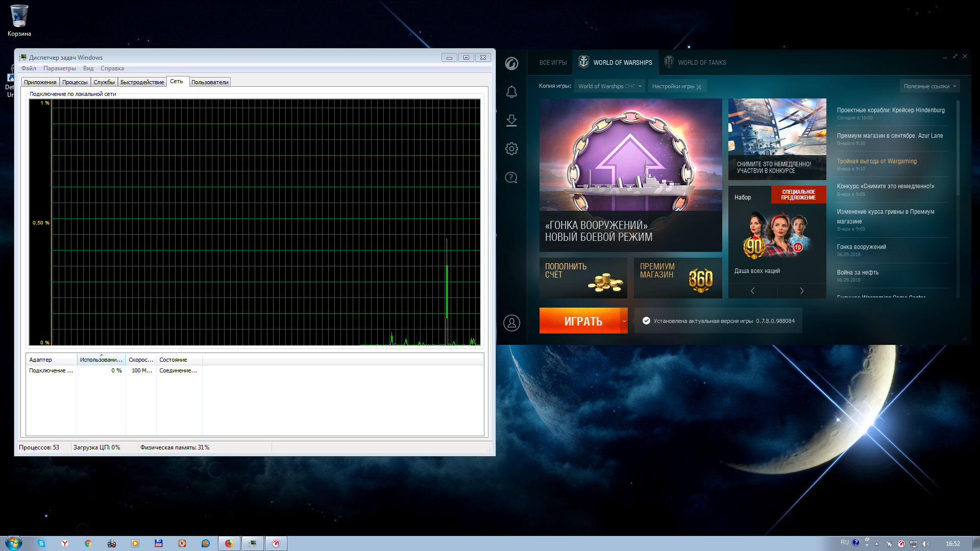Launch Yandex browser from the taskbar
The height and width of the screenshot is (551, 980).
coord(65,543)
